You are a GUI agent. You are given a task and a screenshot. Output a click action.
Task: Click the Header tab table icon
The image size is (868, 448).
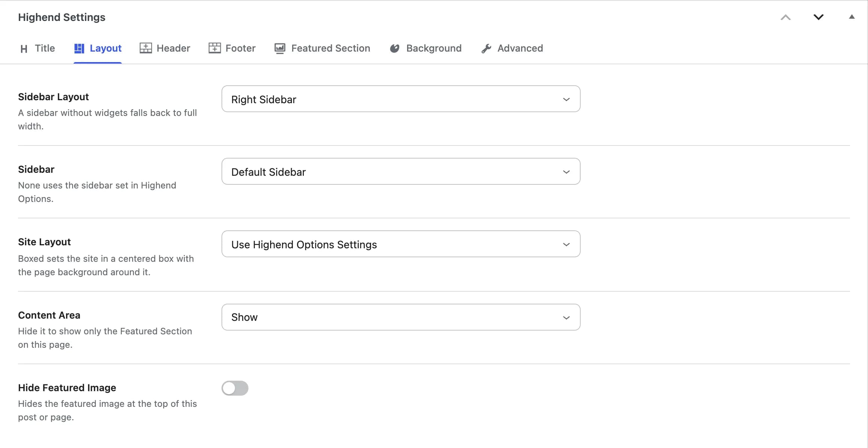click(x=146, y=48)
